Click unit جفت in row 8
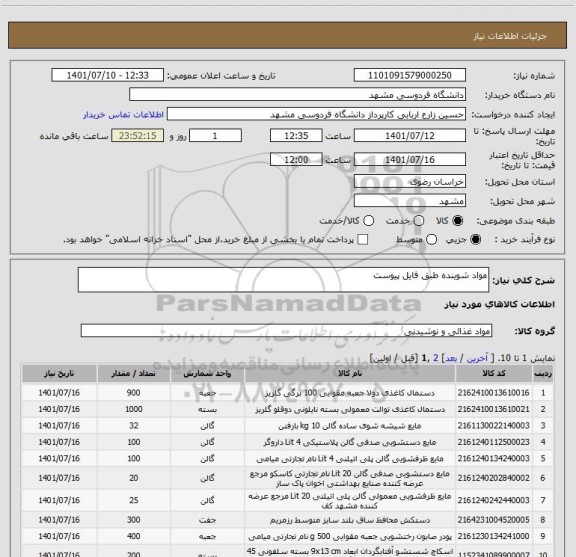Image resolution: width=576 pixels, height=557 pixels. 207,520
